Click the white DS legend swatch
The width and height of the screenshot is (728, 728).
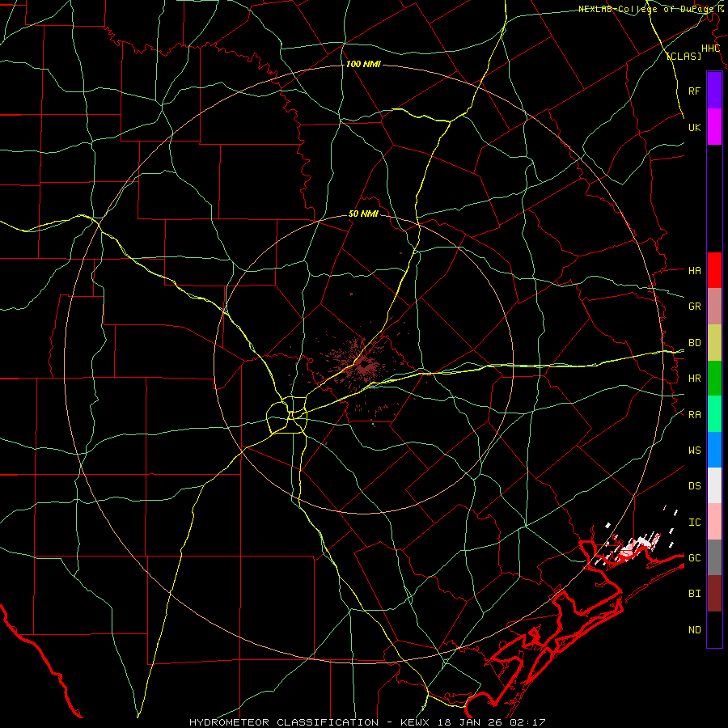(714, 485)
